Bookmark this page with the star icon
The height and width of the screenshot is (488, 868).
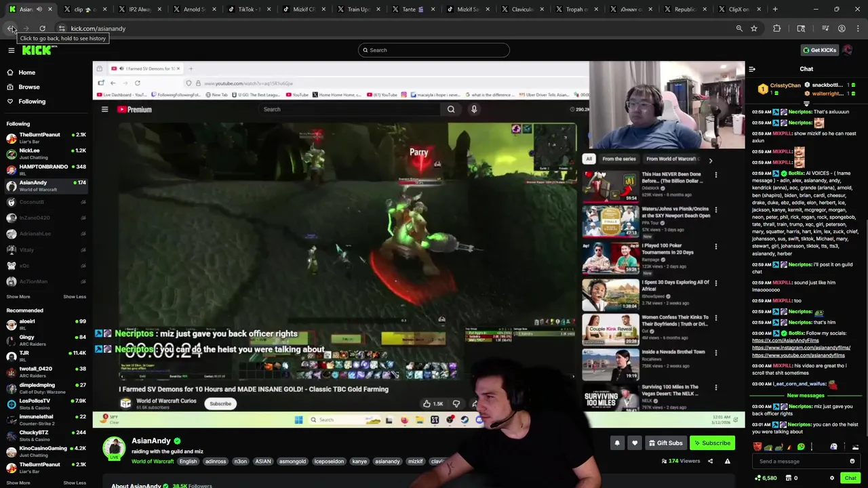tap(754, 28)
